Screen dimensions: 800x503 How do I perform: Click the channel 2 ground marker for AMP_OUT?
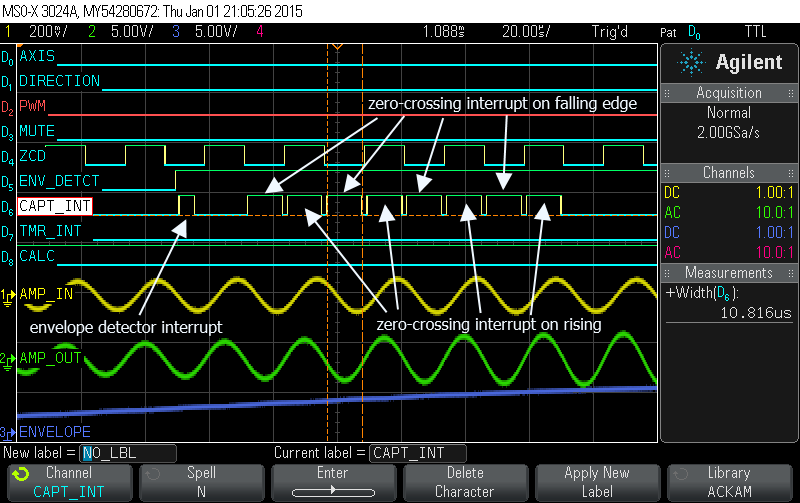(x=8, y=359)
